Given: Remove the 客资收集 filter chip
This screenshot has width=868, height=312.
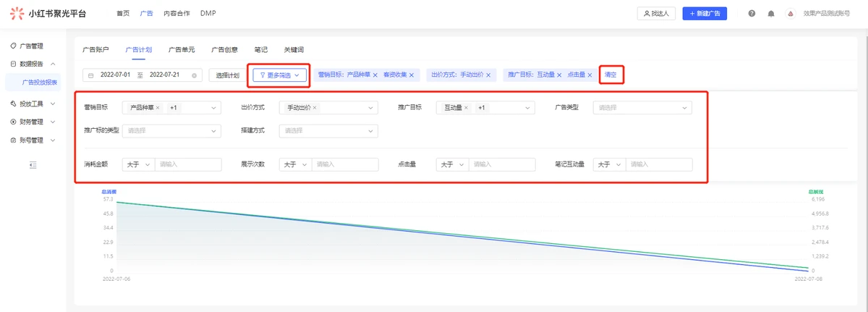Looking at the screenshot, I should (412, 75).
